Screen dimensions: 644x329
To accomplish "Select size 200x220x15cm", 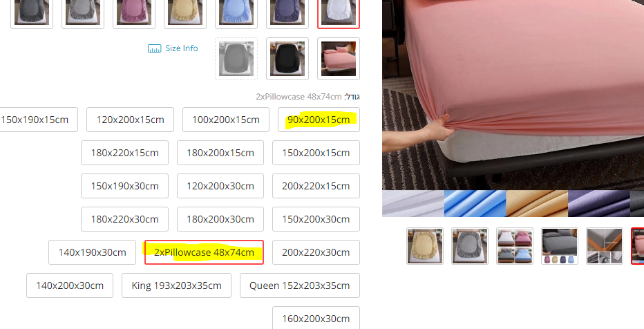I will pos(316,186).
